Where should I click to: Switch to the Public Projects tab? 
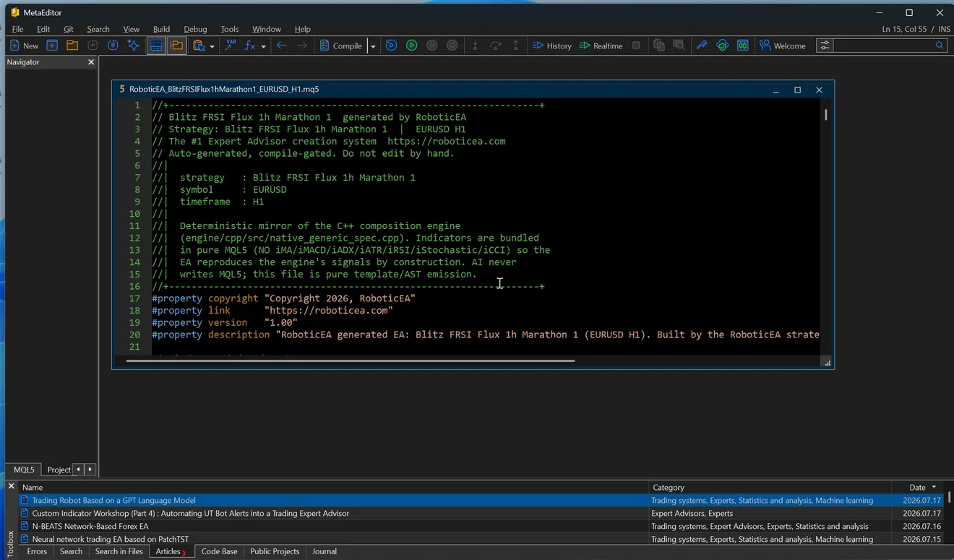pos(275,551)
